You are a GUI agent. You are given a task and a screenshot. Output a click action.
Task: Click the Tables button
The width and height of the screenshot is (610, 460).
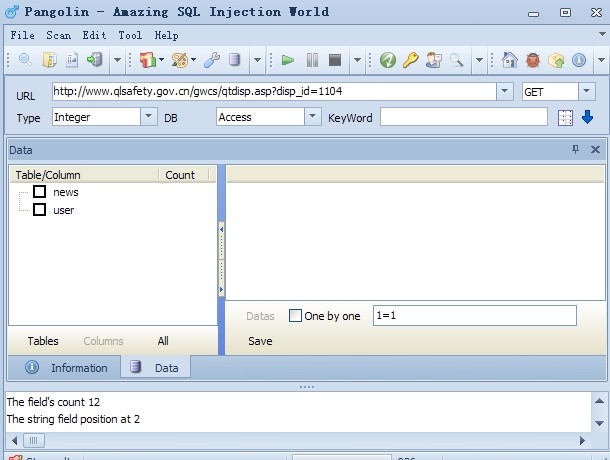point(43,341)
